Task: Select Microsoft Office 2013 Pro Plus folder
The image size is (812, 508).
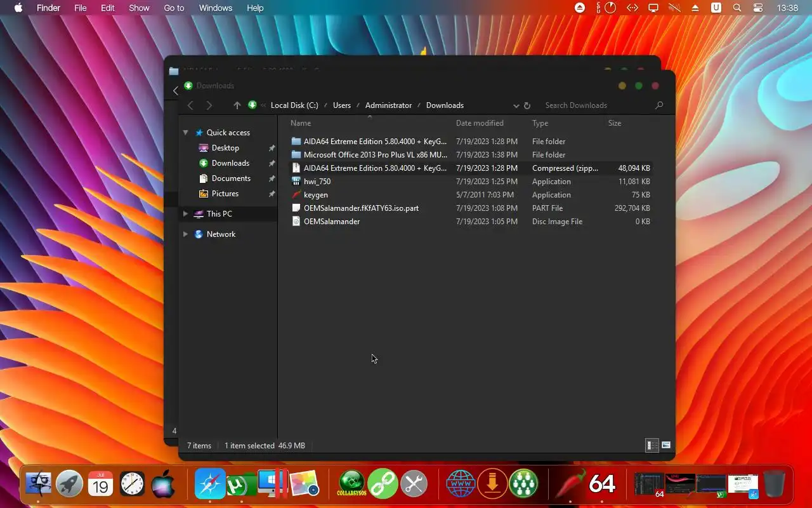Action: click(471, 155)
